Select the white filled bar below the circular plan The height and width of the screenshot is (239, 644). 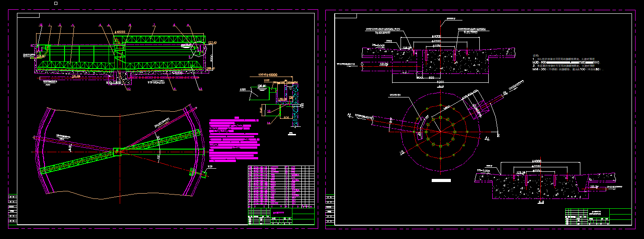pos(441,181)
